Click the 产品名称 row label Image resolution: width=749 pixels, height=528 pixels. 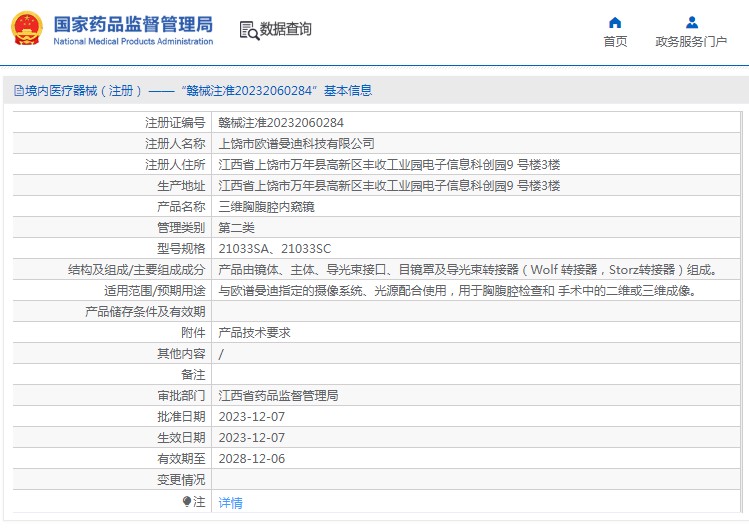pos(181,207)
